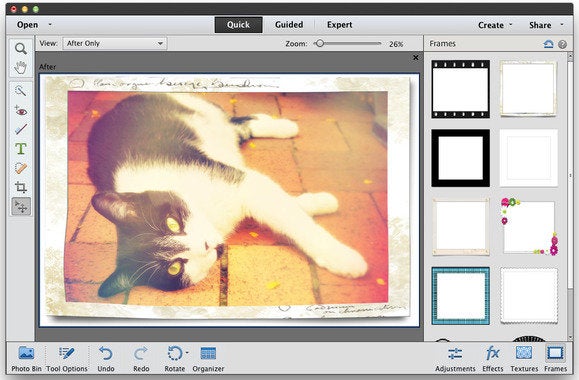Switch to Guided edit mode
This screenshot has height=380, width=579.
(289, 25)
